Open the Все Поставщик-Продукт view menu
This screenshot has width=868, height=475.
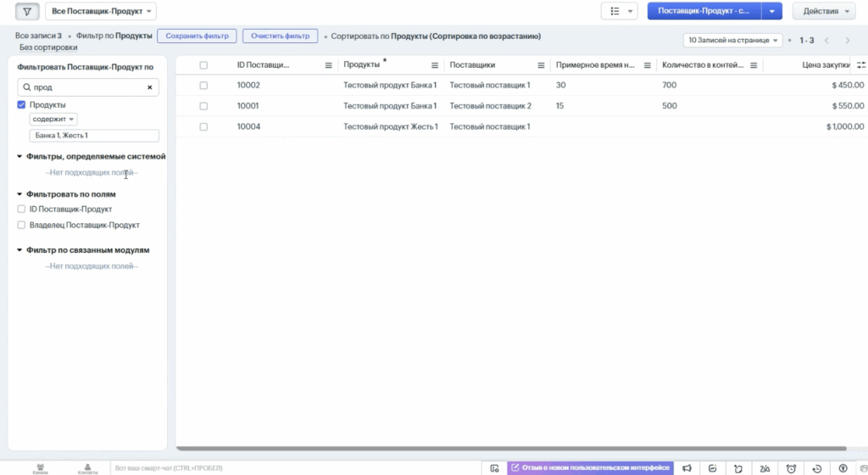coord(102,12)
